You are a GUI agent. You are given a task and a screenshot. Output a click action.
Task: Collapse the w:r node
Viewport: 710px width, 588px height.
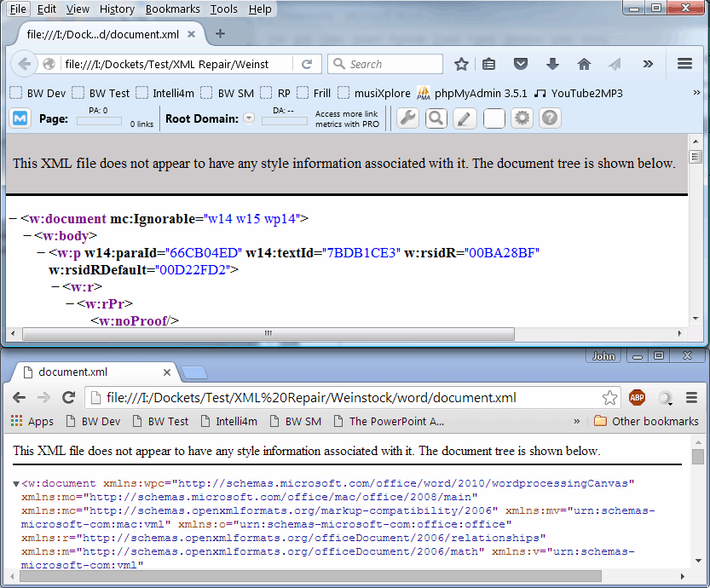(55, 287)
